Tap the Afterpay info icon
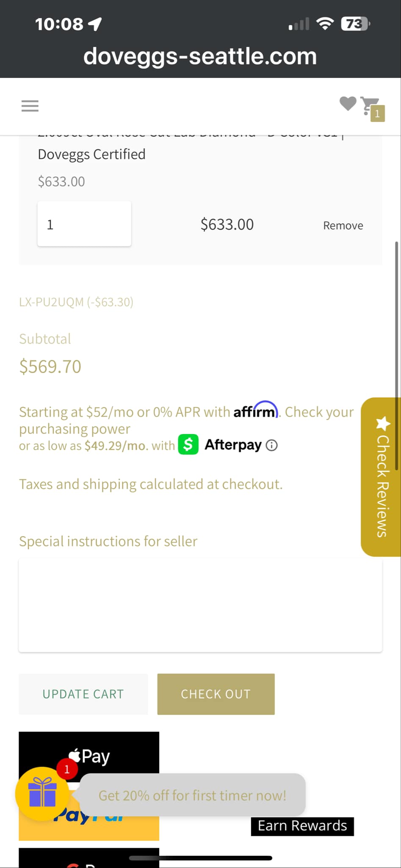The width and height of the screenshot is (401, 868). 271,445
